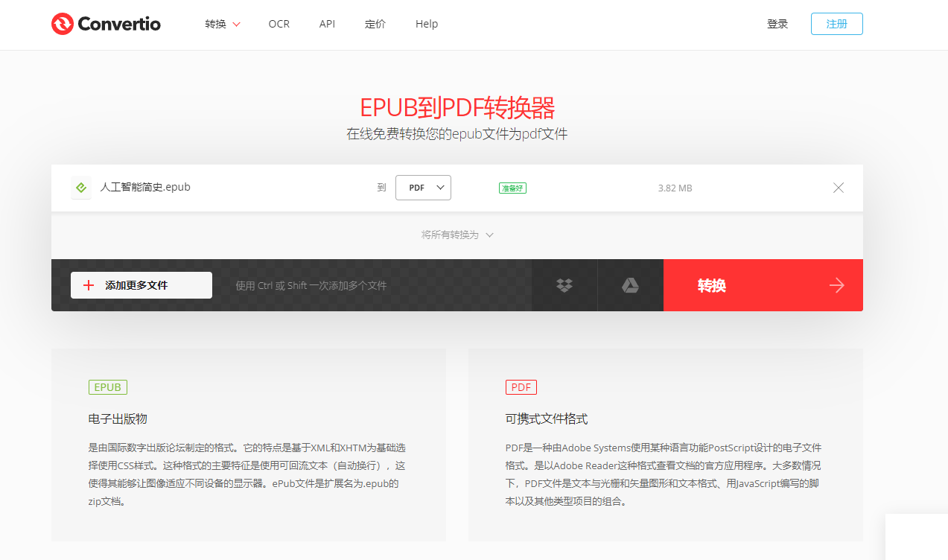
Task: Click the red PDF format tag
Action: pos(521,387)
